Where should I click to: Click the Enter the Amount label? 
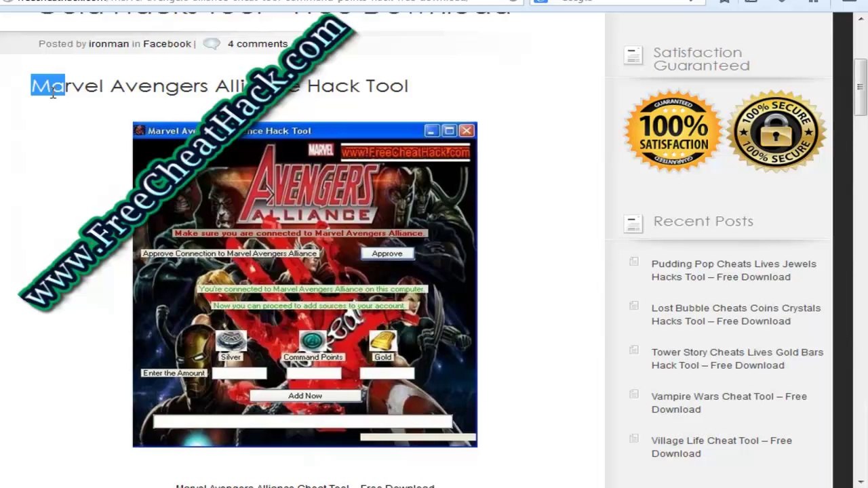click(x=174, y=373)
